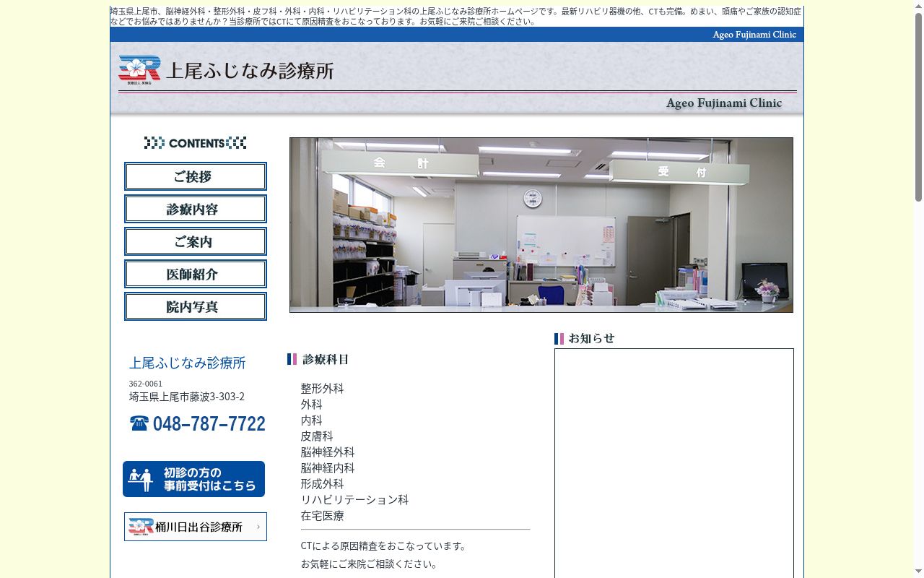Click the 上尾ふじなみ診療所 header title

click(250, 70)
